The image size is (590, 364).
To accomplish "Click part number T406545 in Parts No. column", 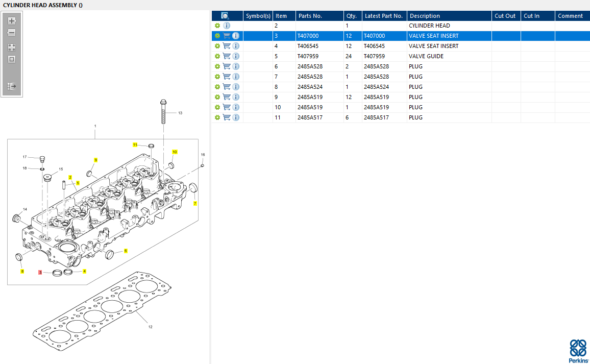I will click(x=308, y=46).
